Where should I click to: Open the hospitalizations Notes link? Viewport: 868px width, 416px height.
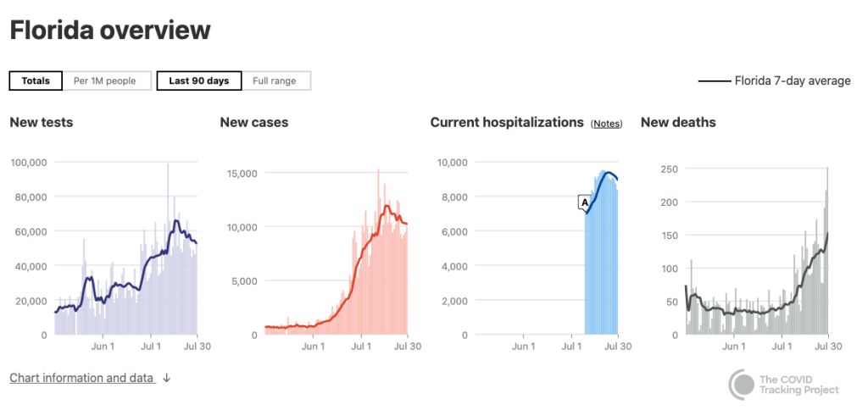click(x=607, y=124)
